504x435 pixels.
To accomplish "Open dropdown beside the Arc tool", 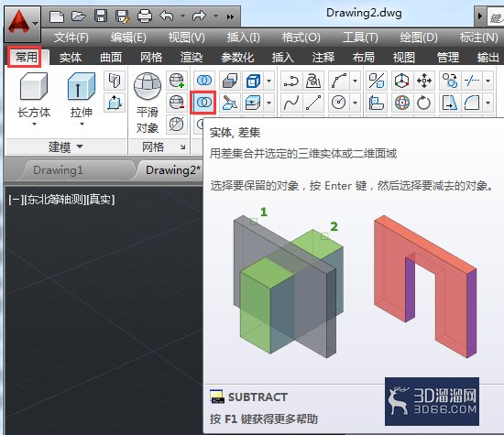I will (356, 81).
